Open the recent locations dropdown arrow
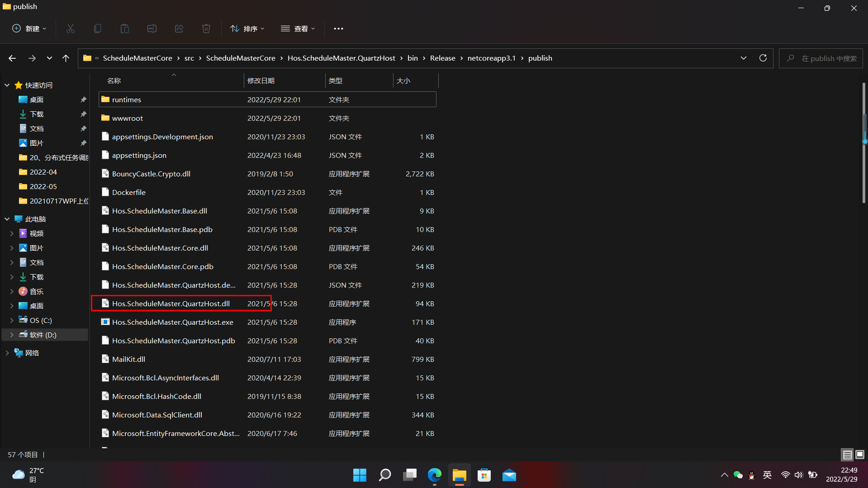This screenshot has height=488, width=868. (x=49, y=58)
